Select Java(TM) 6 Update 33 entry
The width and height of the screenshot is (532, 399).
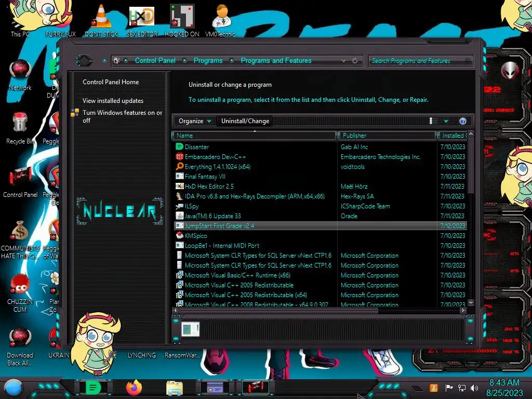point(320,216)
